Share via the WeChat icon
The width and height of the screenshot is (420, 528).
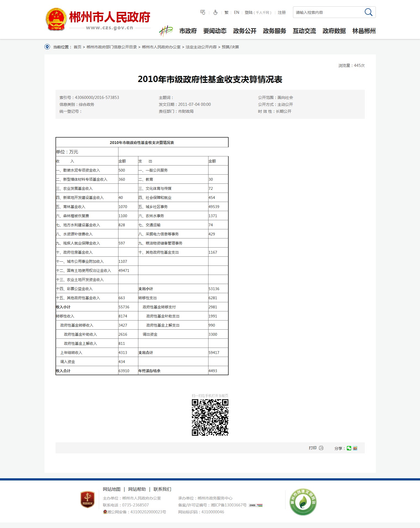(349, 448)
